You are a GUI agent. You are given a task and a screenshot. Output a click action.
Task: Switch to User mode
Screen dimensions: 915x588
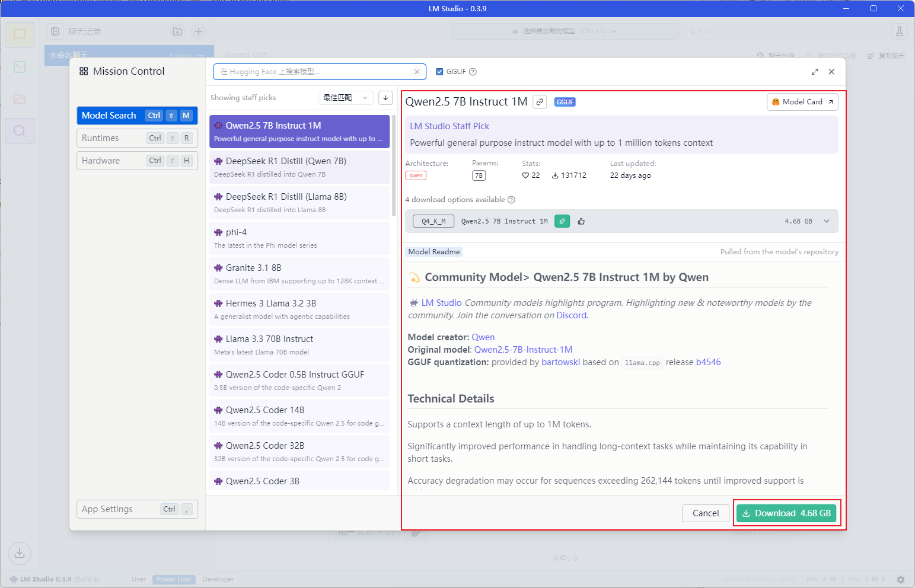pyautogui.click(x=139, y=580)
